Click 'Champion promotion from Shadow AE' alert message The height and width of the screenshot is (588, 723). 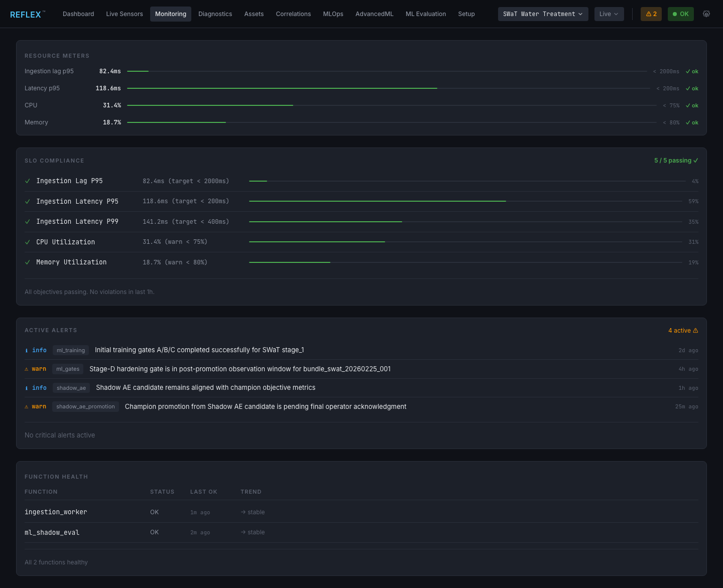coord(266,406)
